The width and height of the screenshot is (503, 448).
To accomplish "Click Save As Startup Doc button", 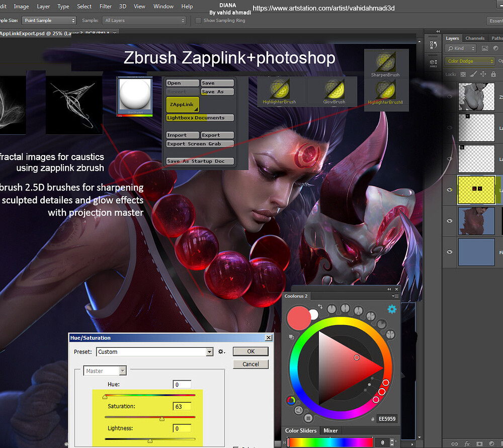I will click(200, 161).
